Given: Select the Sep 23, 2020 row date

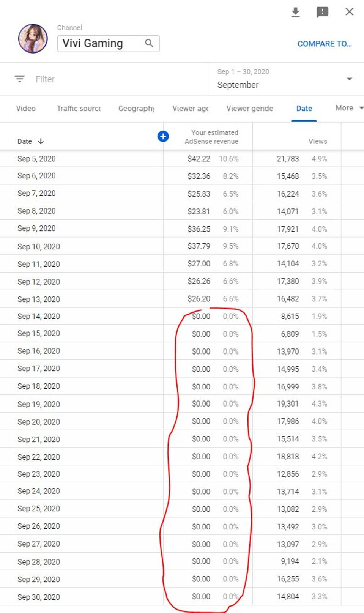Looking at the screenshot, I should point(39,474).
